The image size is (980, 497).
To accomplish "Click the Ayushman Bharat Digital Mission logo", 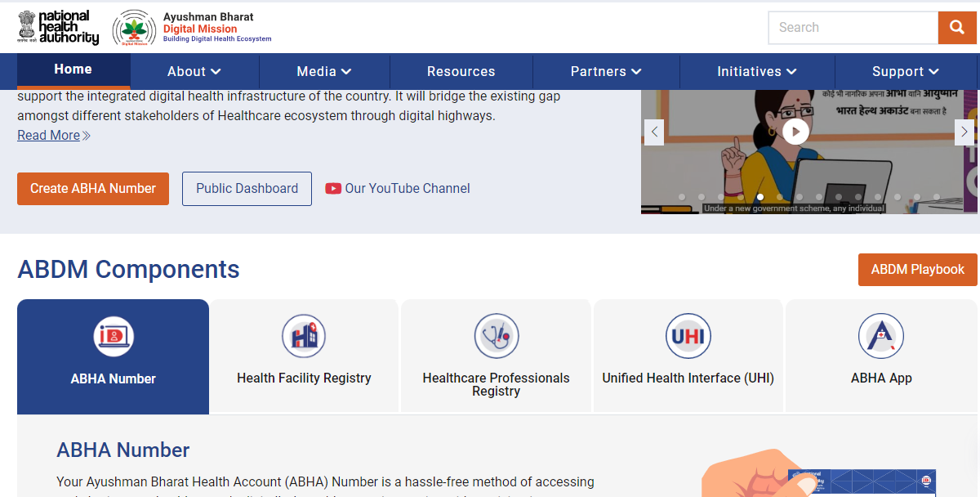I will 134,28.
